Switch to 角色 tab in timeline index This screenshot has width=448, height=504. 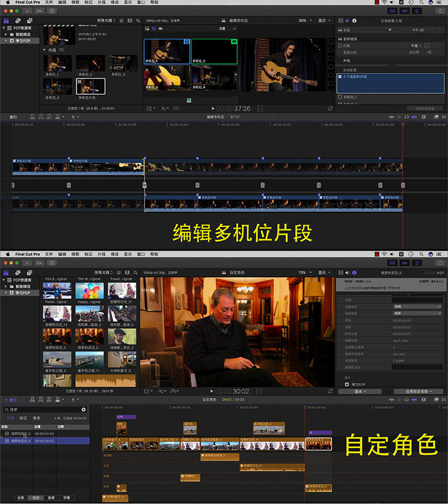(36, 418)
